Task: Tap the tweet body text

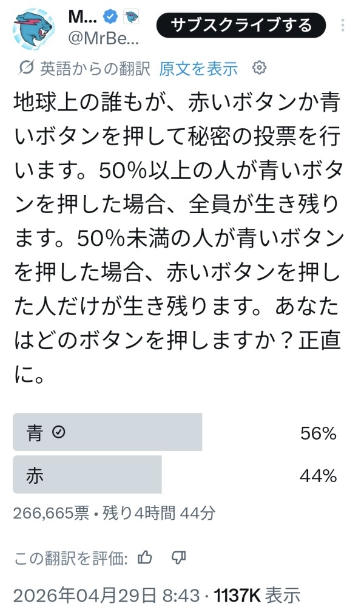Action: click(x=176, y=238)
